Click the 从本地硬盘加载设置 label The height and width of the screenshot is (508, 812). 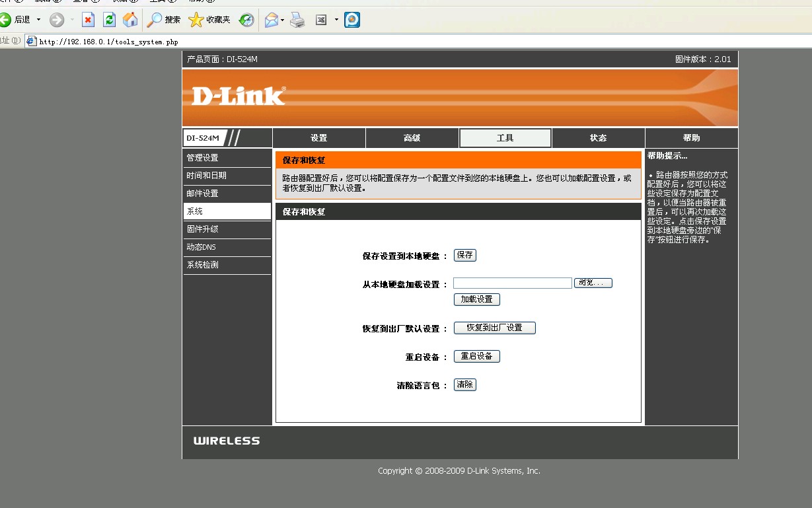[405, 284]
